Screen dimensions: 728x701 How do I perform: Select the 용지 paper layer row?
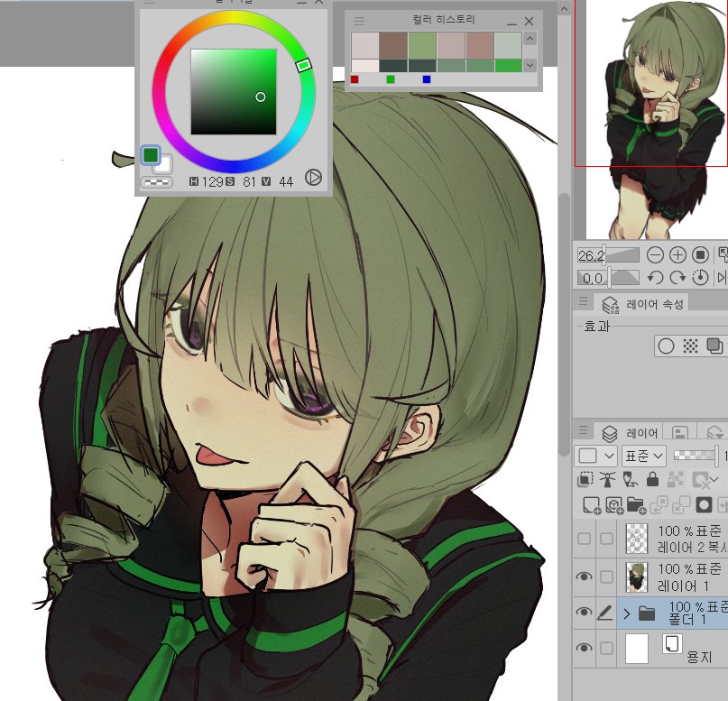tap(672, 648)
